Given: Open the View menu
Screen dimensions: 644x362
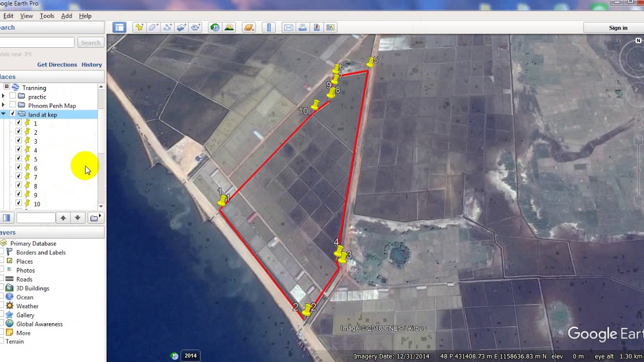Looking at the screenshot, I should 26,16.
